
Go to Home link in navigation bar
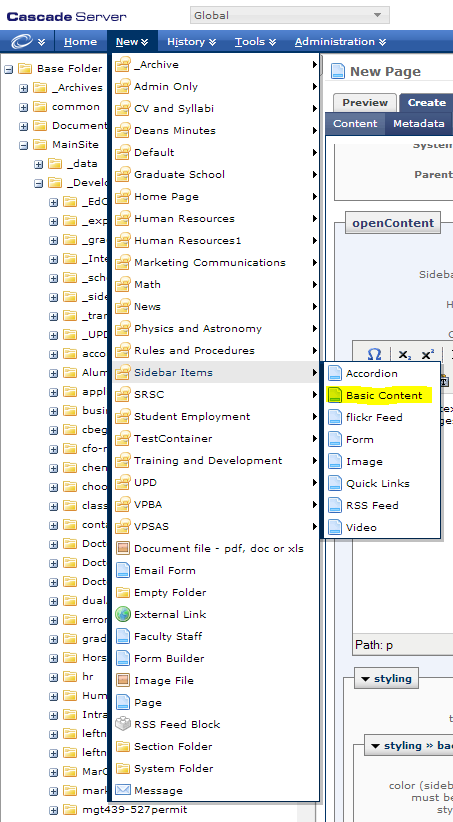[80, 42]
